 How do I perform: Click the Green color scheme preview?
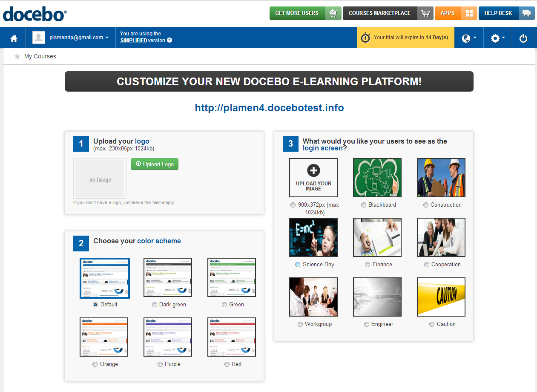(232, 277)
